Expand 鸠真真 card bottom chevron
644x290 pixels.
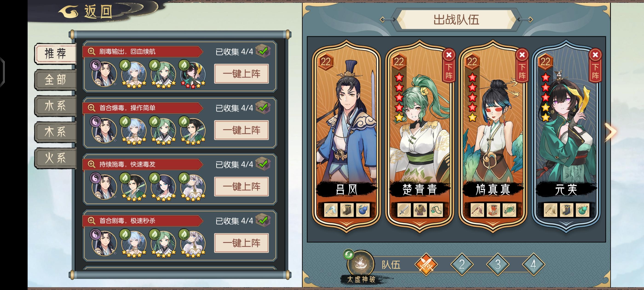493,223
